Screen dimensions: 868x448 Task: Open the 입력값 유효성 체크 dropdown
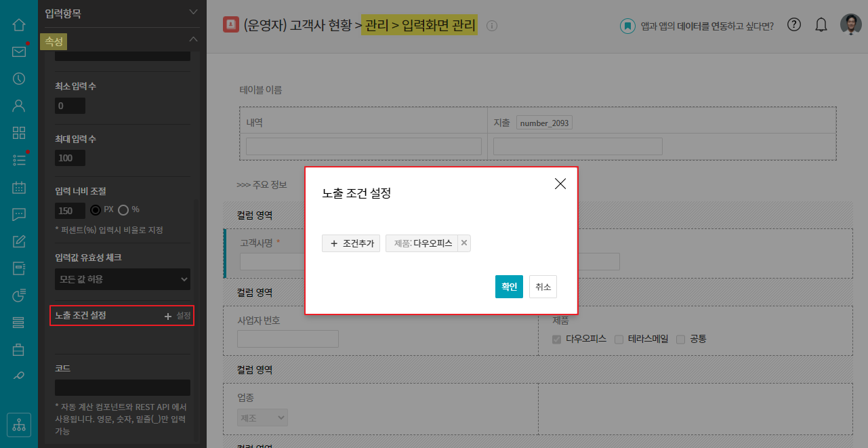pyautogui.click(x=122, y=279)
